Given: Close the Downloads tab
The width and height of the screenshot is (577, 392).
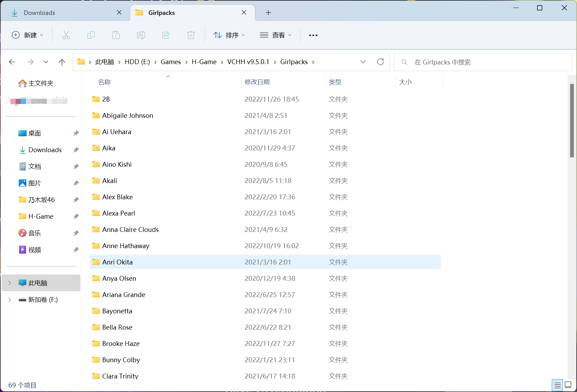Looking at the screenshot, I should [x=119, y=12].
